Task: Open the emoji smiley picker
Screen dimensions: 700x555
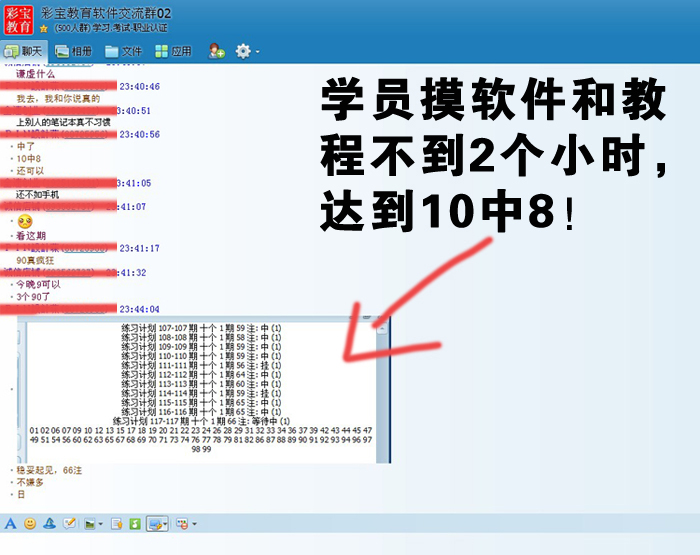Action: click(30, 523)
